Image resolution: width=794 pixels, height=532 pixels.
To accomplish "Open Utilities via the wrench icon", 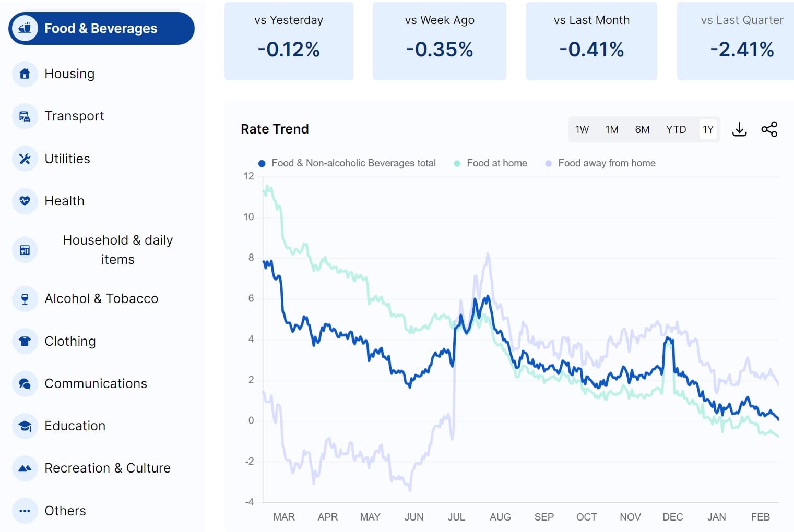I will tap(25, 159).
